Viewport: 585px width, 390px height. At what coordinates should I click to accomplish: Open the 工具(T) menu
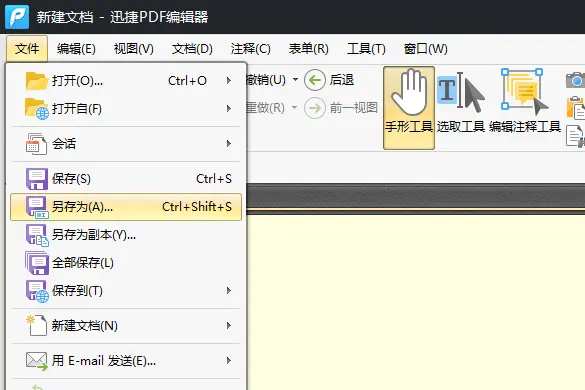(366, 49)
